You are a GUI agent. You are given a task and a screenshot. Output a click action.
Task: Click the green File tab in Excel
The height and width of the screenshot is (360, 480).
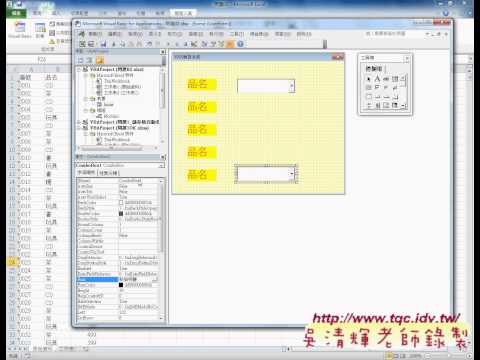point(16,13)
